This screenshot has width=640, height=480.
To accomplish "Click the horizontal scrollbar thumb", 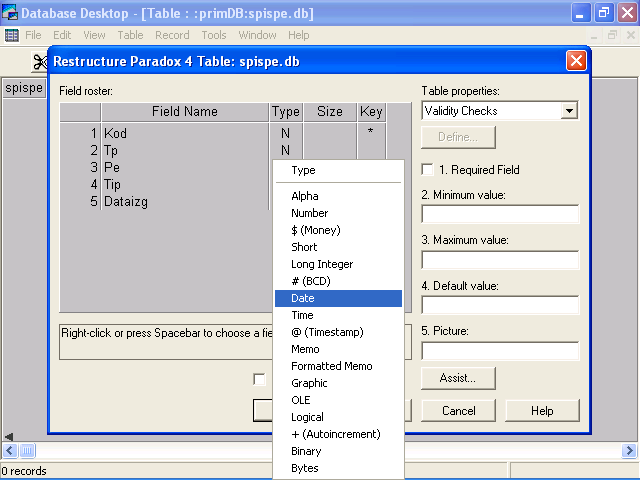I will point(27,451).
